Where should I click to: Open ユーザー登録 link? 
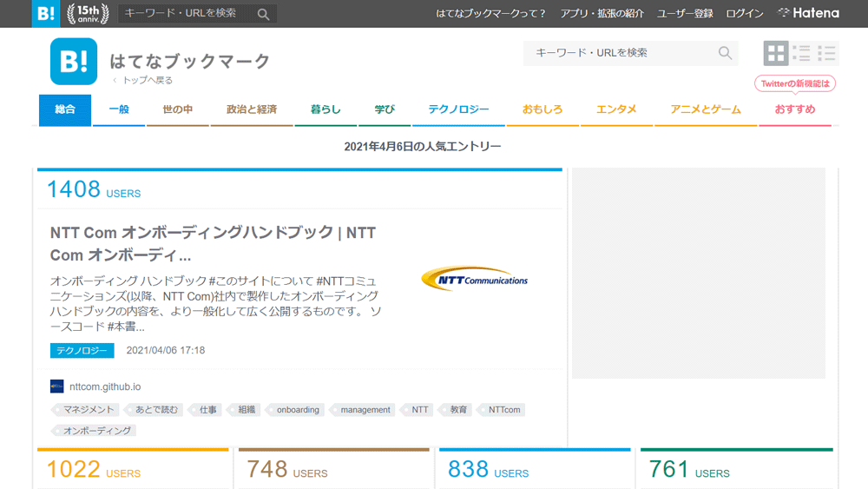685,13
